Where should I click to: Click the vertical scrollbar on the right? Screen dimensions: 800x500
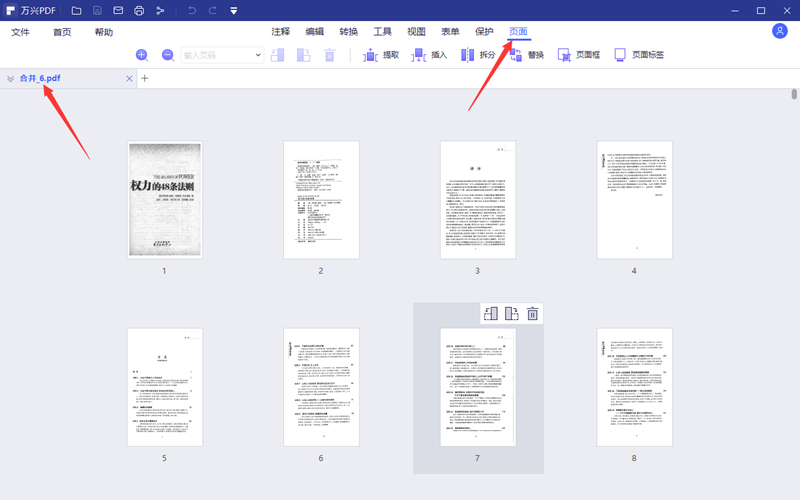pyautogui.click(x=794, y=95)
